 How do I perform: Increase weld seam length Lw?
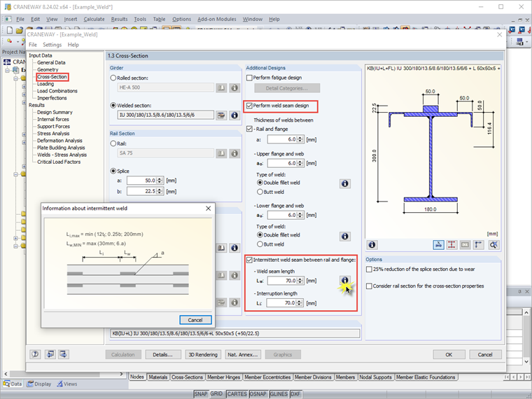point(300,279)
